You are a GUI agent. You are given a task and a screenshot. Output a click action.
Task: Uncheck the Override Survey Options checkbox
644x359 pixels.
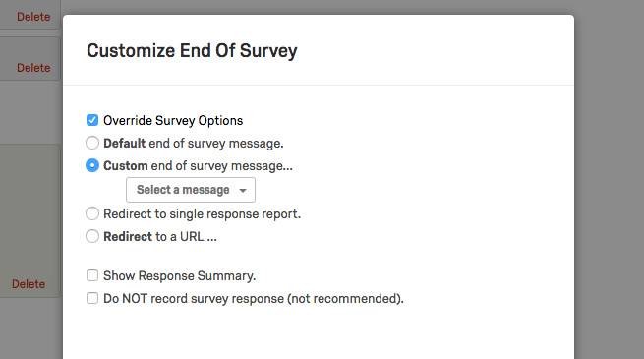(x=92, y=120)
